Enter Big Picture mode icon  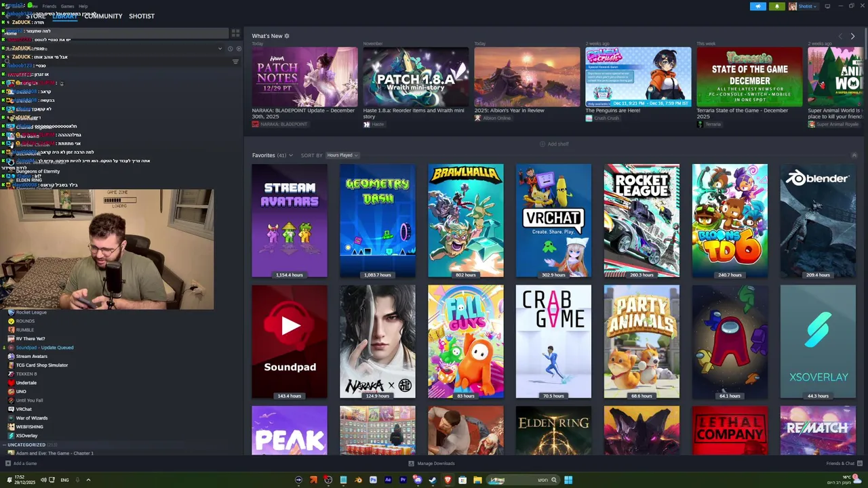827,6
